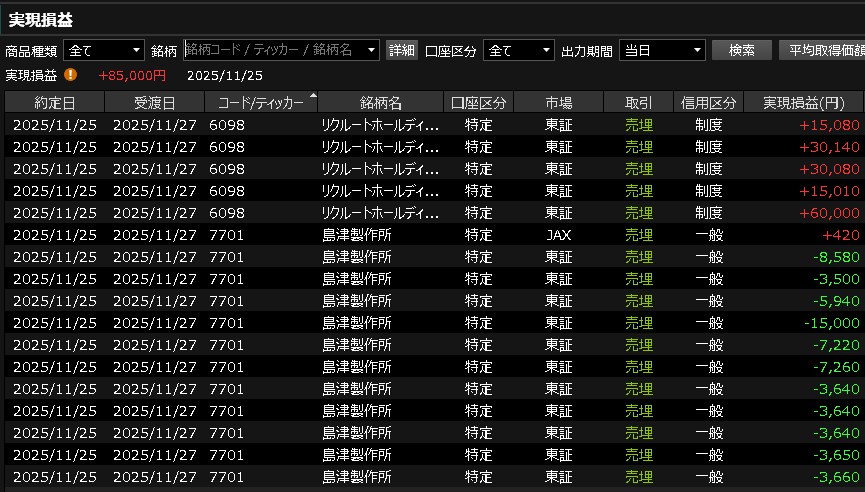
Task: Sort by the 実現損益(円) column header
Action: pyautogui.click(x=803, y=103)
